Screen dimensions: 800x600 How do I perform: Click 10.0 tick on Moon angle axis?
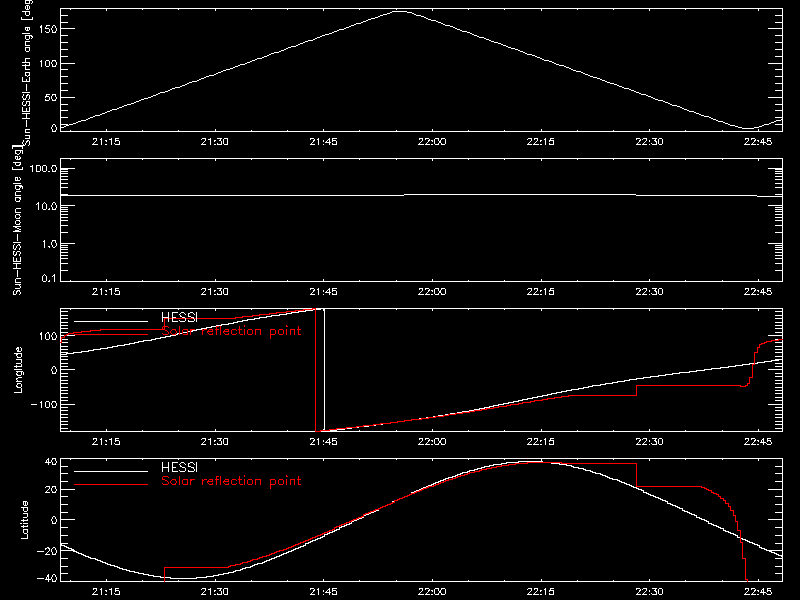click(x=46, y=206)
